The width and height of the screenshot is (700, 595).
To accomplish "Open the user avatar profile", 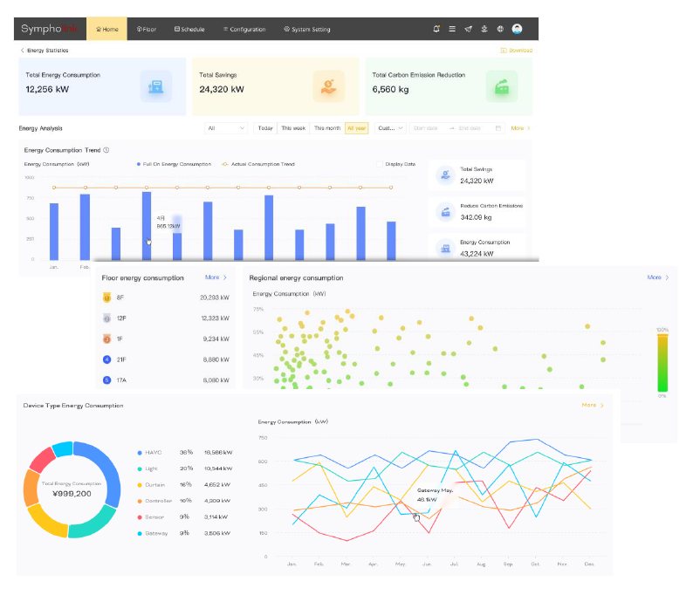I will click(517, 29).
